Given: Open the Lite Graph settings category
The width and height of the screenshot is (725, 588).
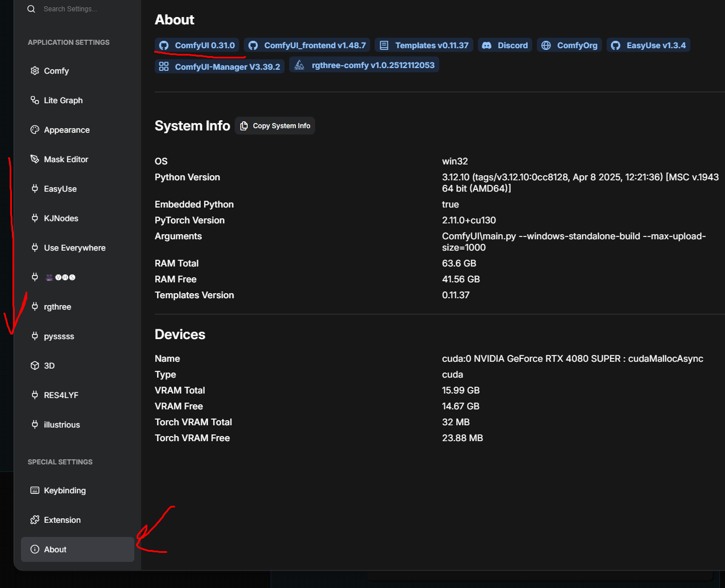Looking at the screenshot, I should (78, 100).
